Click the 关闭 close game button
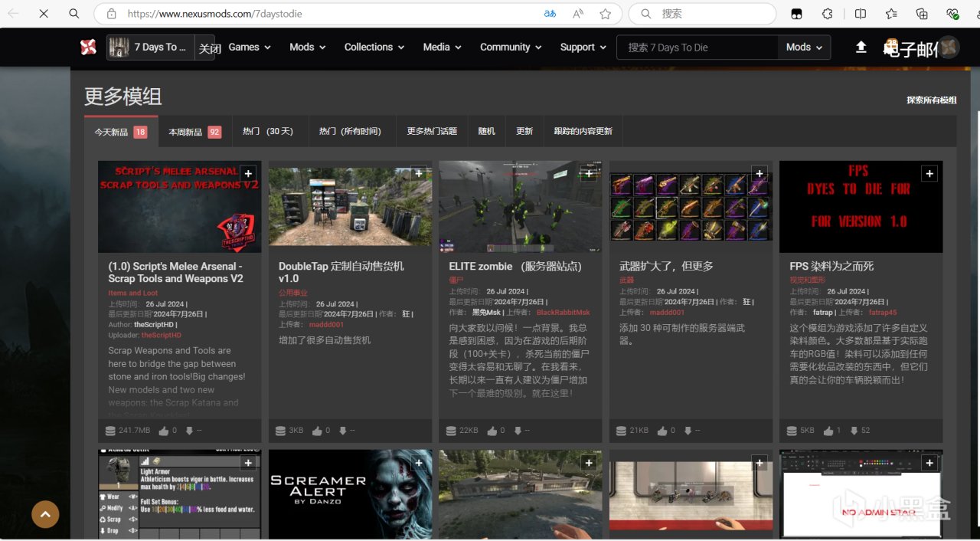The height and width of the screenshot is (541, 980). click(x=210, y=48)
